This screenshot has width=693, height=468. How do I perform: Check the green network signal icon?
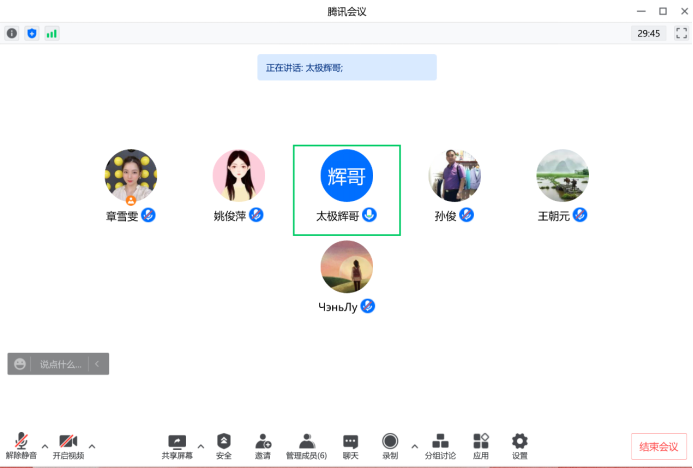[x=52, y=34]
